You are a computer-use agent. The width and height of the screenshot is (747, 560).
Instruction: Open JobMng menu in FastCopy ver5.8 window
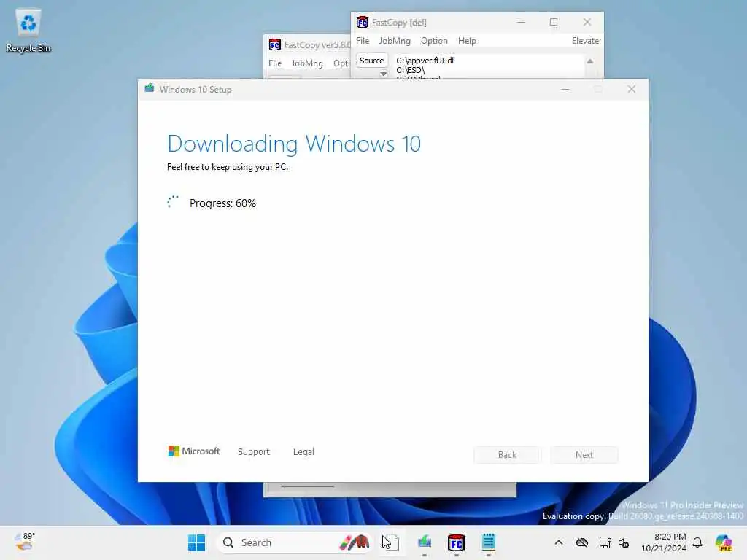click(x=307, y=63)
